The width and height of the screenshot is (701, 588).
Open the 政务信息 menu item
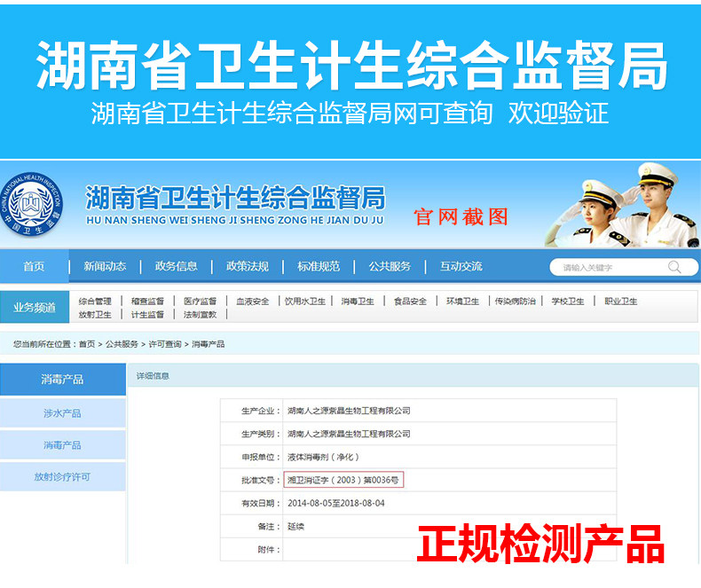(177, 266)
